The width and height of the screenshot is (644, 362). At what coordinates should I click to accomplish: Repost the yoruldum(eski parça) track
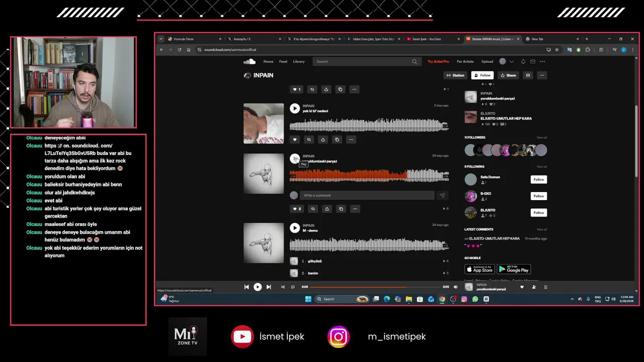[313, 209]
